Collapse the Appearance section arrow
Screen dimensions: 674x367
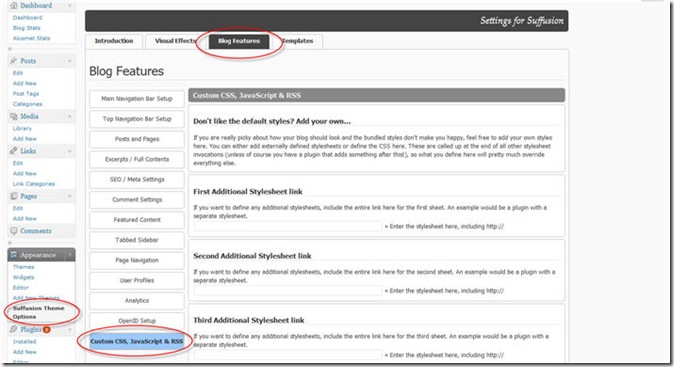click(x=70, y=255)
